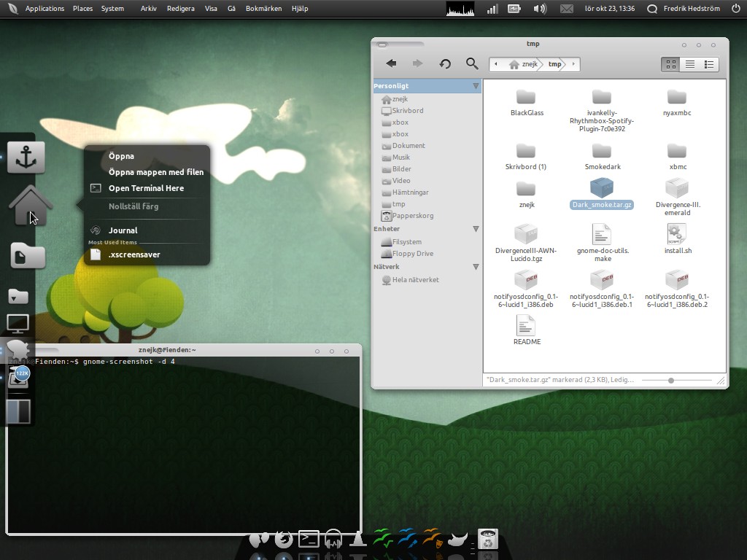This screenshot has width=747, height=560.
Task: Open the home folder icon in left dock
Action: click(31, 205)
